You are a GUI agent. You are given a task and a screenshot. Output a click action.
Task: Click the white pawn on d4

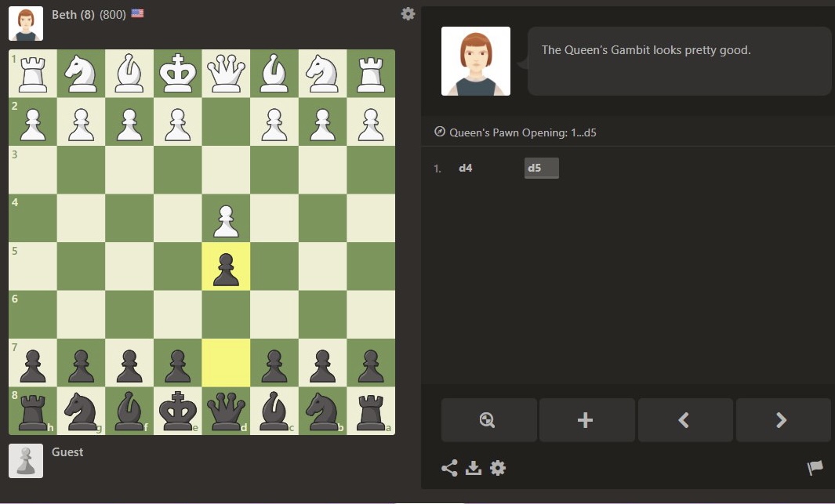(x=226, y=219)
